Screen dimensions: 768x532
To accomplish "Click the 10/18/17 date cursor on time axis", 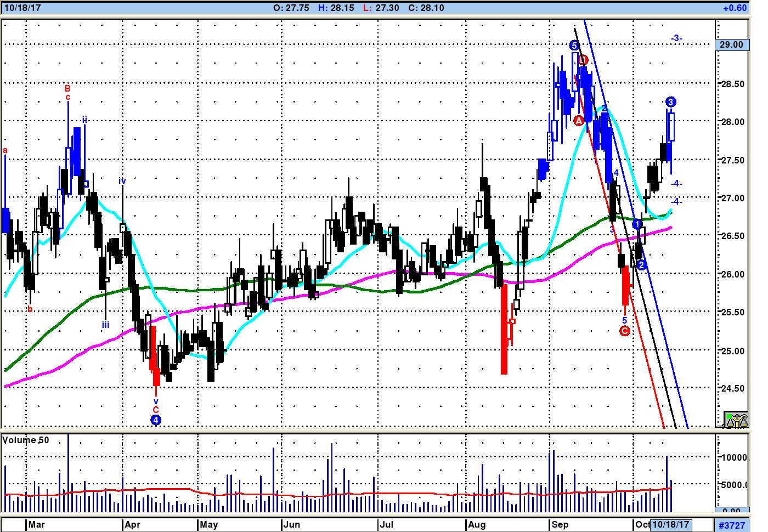I will point(671,524).
